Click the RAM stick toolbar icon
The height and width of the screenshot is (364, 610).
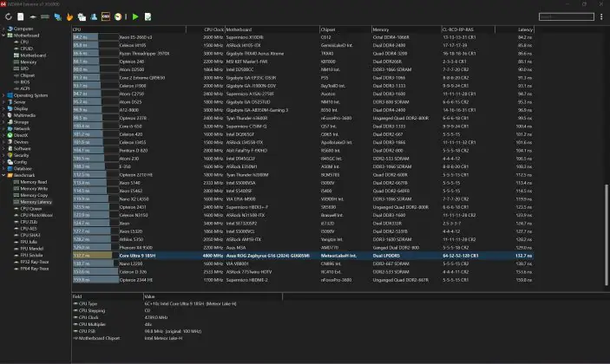tap(45, 16)
